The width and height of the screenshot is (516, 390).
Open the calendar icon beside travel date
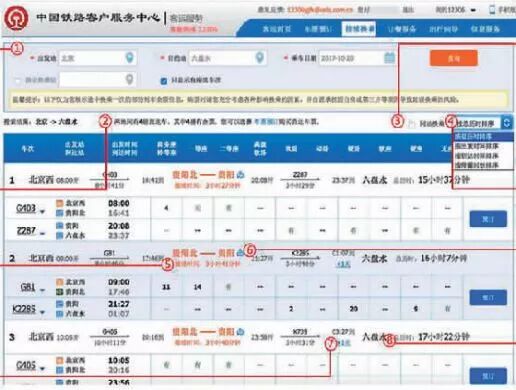tap(389, 58)
